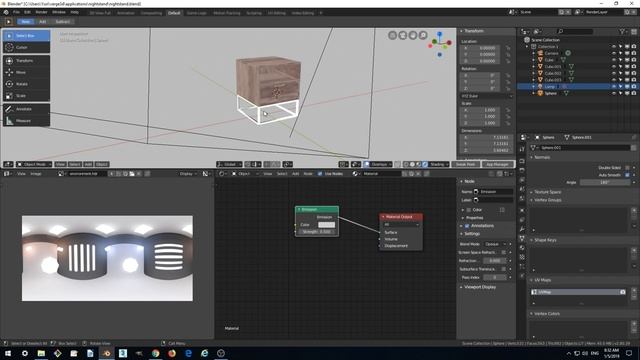Screen dimensions: 640x360
Task: Toggle visibility eye for Sphere in outliner
Action: [x=613, y=93]
